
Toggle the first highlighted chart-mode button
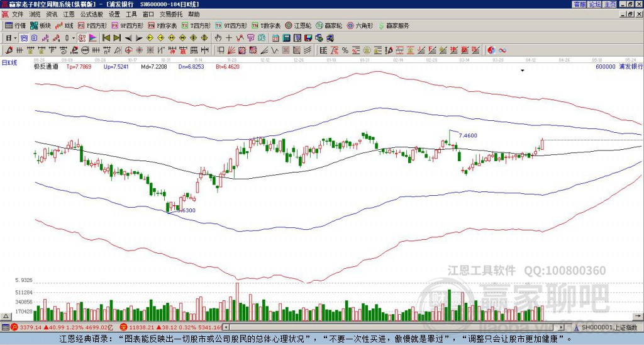click(x=25, y=38)
